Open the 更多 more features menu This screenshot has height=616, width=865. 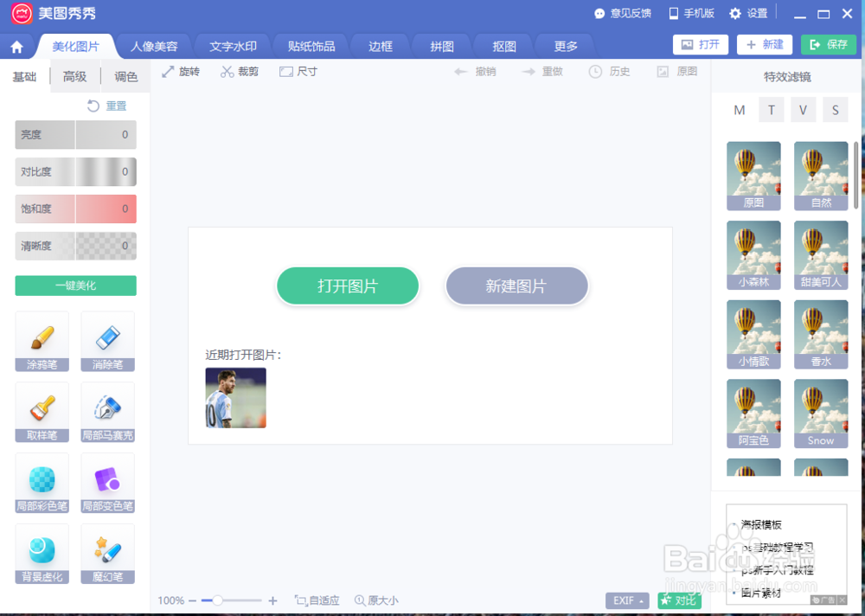tap(564, 46)
